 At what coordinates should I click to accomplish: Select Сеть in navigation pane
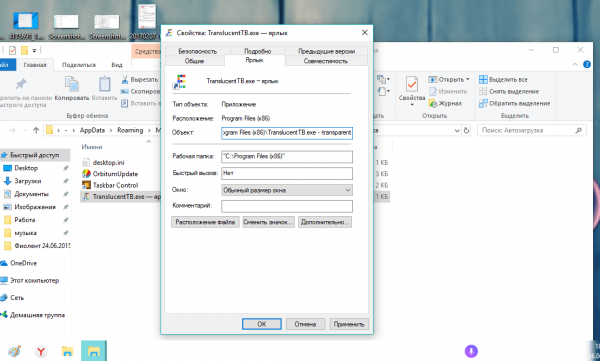(16, 297)
